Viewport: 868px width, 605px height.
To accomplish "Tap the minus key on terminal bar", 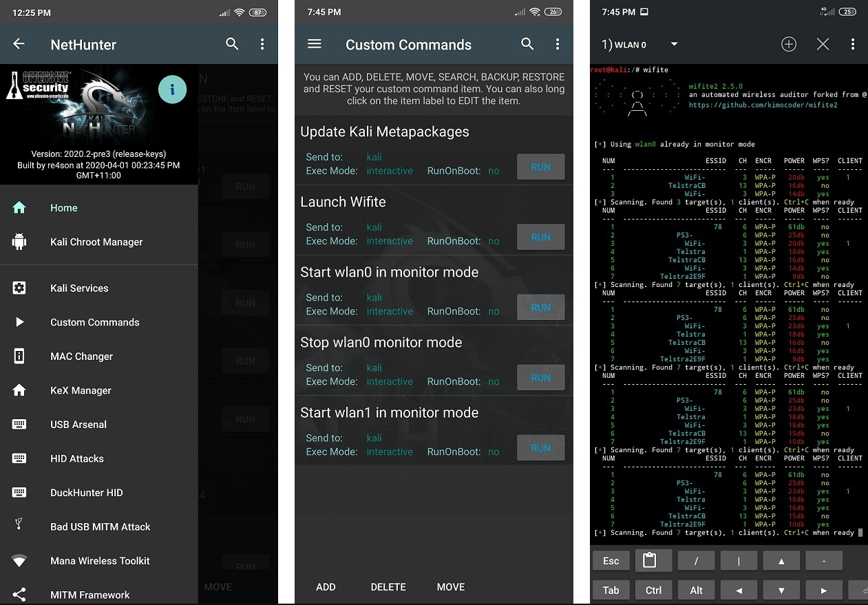I will pos(824,561).
